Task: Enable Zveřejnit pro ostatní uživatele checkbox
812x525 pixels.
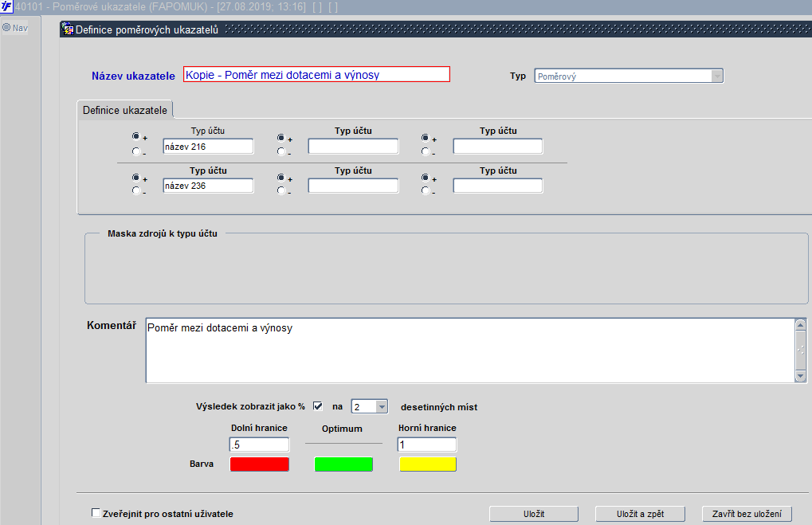Action: (x=96, y=512)
